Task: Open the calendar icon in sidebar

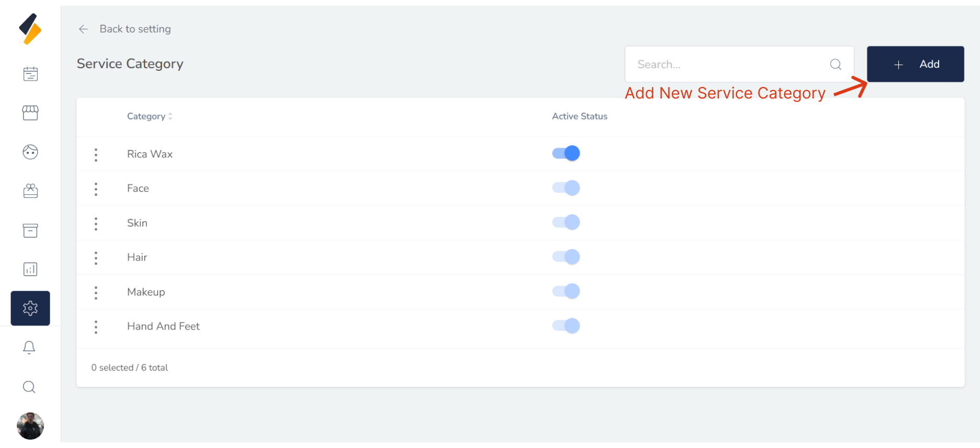Action: (x=30, y=74)
